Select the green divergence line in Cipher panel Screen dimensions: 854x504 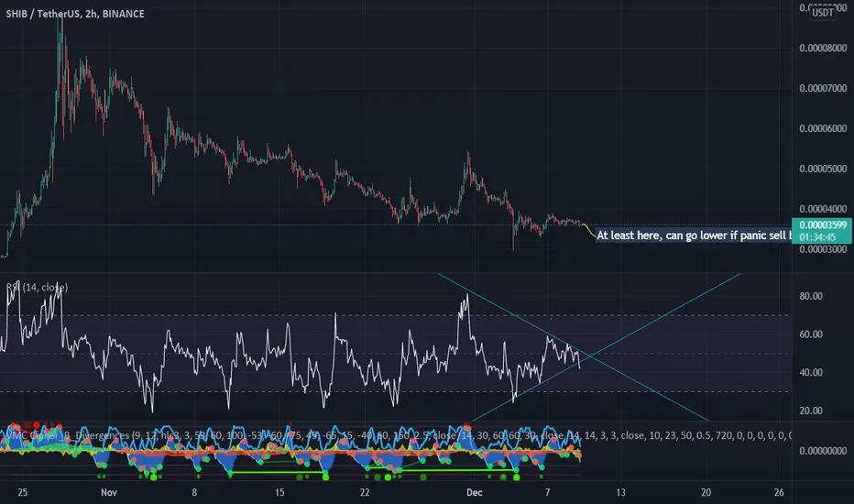click(278, 473)
